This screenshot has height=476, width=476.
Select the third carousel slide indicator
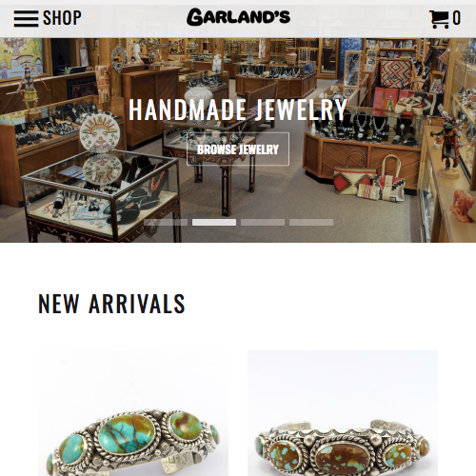[263, 222]
